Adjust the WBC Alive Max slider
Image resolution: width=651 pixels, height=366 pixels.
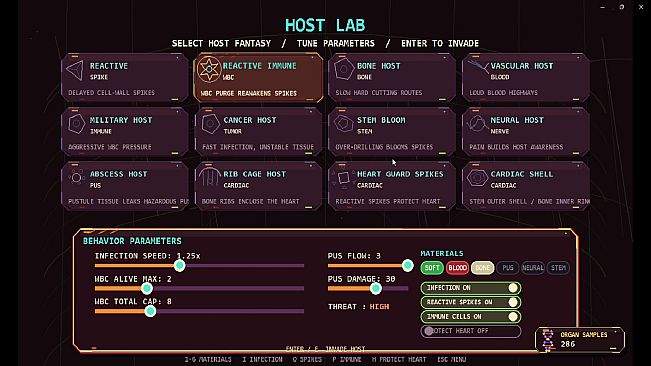(199, 288)
